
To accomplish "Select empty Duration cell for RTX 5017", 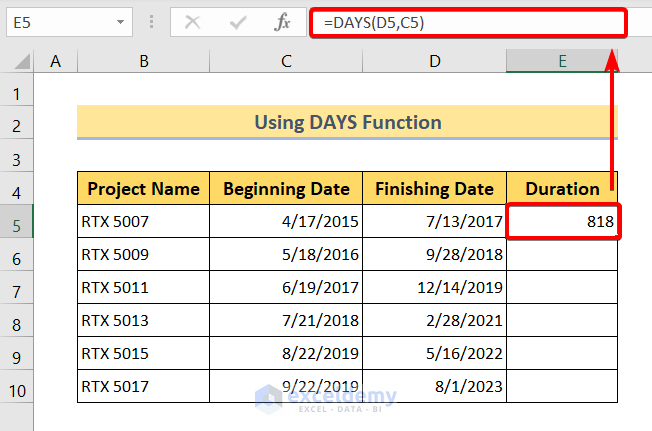I will coord(562,386).
